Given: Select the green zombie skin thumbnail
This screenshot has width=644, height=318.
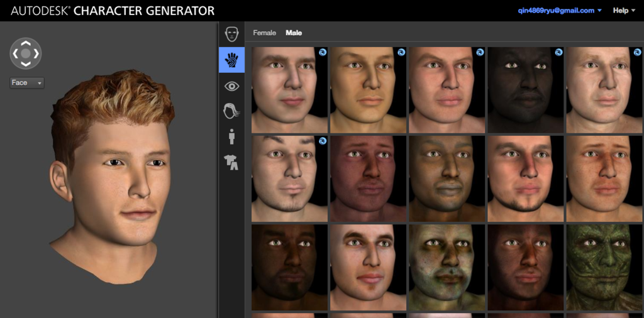Looking at the screenshot, I should (x=447, y=267).
